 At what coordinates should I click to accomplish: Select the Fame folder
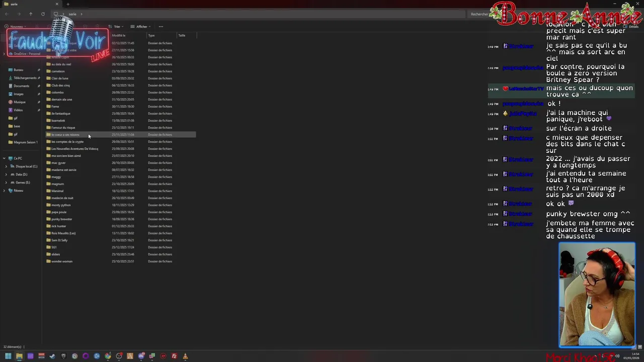point(55,107)
